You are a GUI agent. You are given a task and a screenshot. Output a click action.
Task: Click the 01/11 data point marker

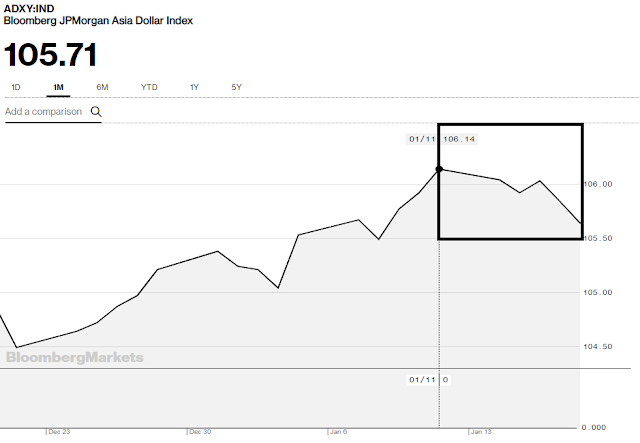pos(439,169)
